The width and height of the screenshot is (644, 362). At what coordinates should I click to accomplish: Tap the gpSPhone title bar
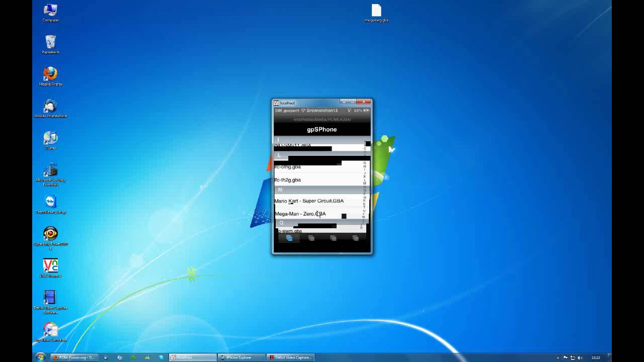(322, 129)
